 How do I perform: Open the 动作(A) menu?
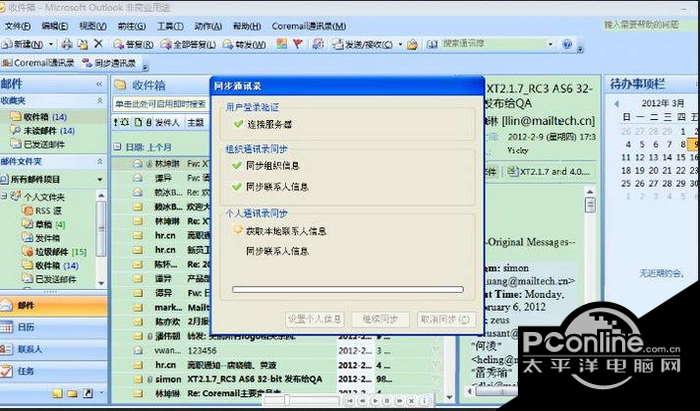[x=208, y=26]
